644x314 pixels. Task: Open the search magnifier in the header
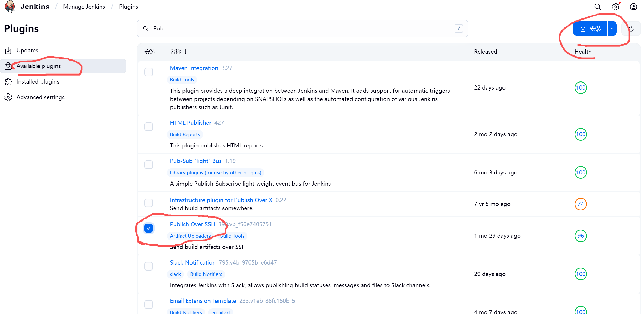point(598,7)
